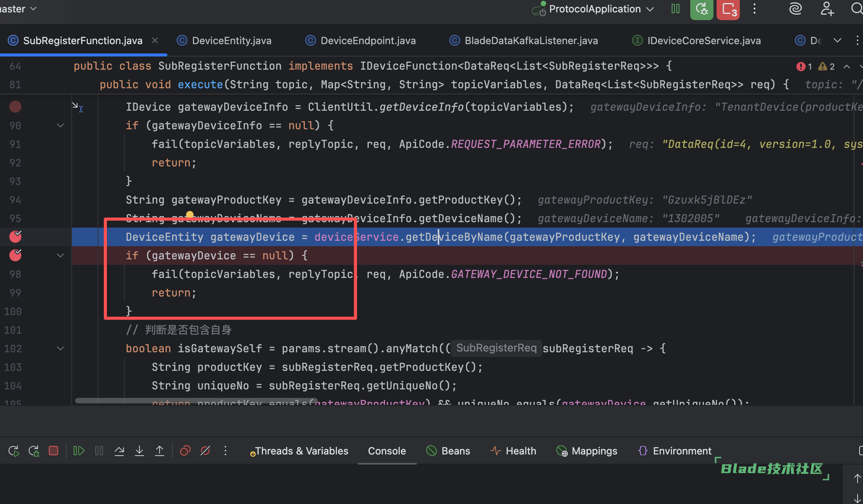Open the AI Assistant spiral icon
The image size is (863, 504).
pyautogui.click(x=795, y=9)
